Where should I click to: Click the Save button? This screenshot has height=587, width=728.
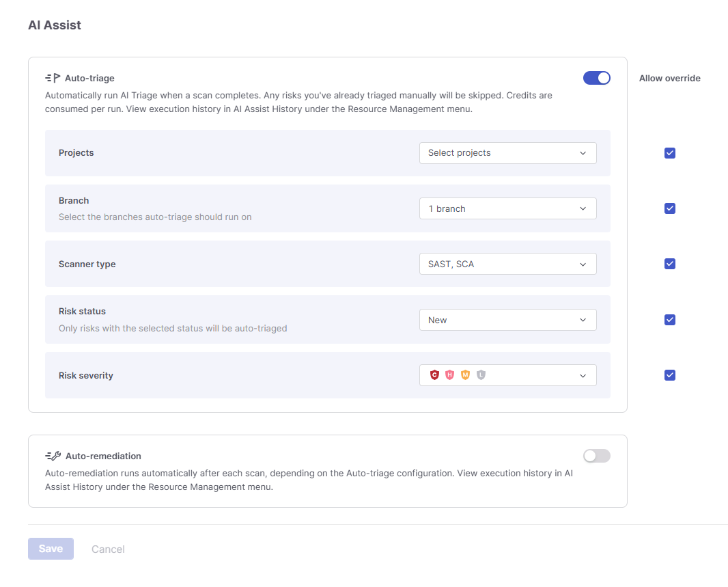51,549
